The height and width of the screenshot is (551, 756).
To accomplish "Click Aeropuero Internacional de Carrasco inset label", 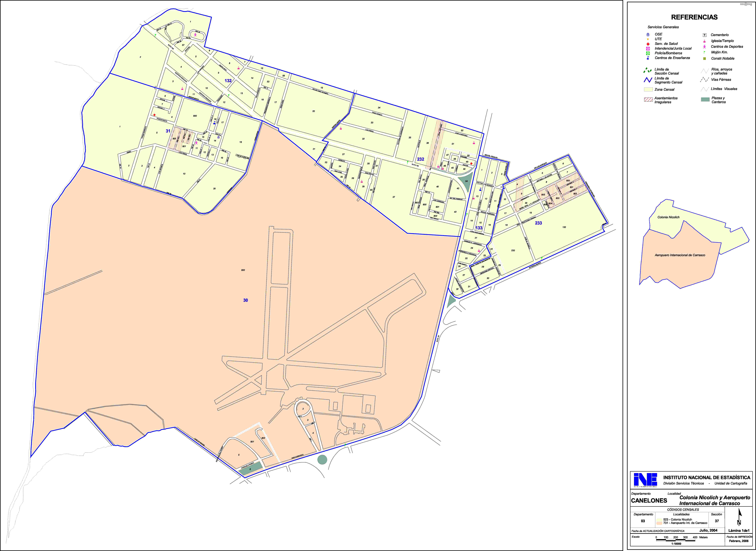I will [x=680, y=255].
